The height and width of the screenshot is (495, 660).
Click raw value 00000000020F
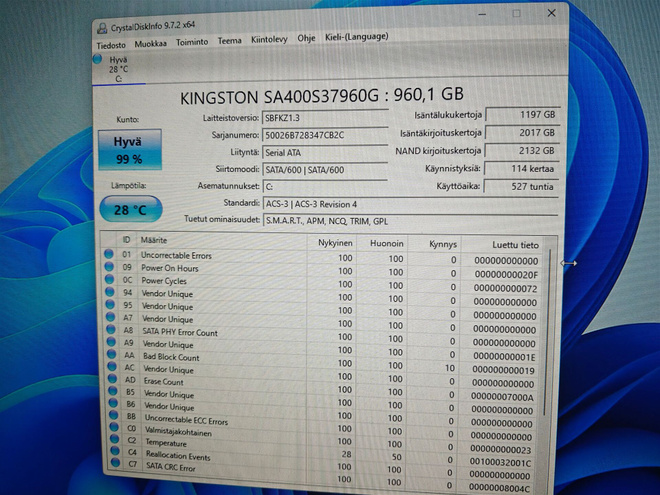coord(506,274)
